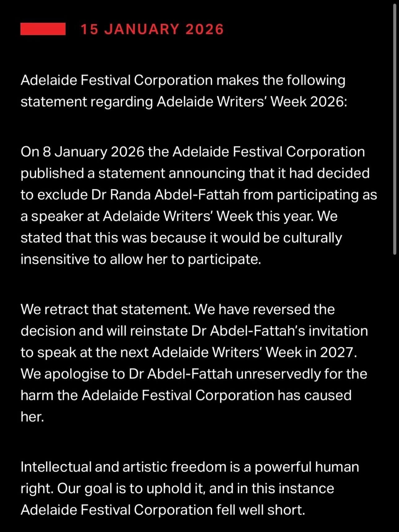Click the name 'Dr Randa Abdel-Fattah'
The height and width of the screenshot is (532, 399).
tap(165, 195)
